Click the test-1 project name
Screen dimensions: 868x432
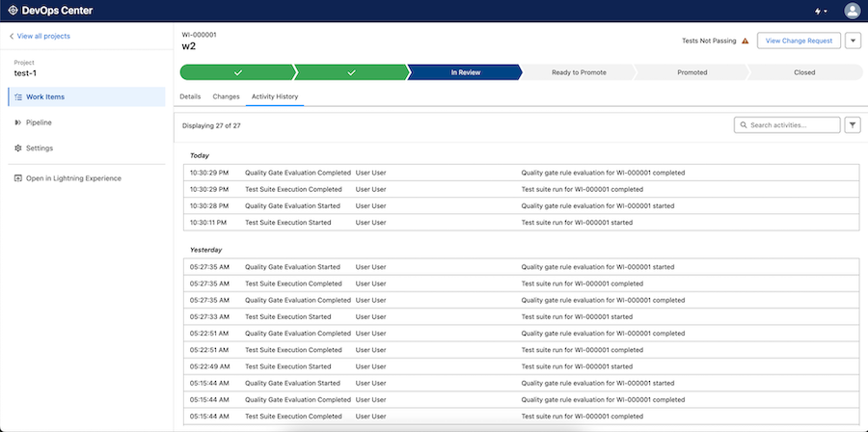point(25,73)
